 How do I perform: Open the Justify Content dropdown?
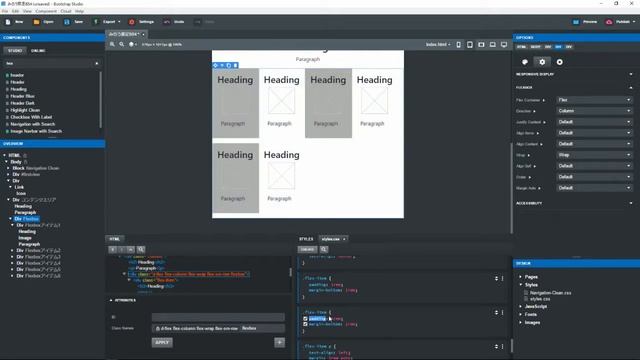pos(594,122)
